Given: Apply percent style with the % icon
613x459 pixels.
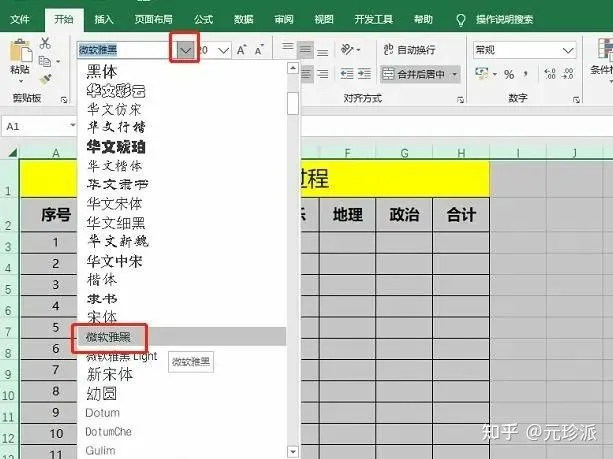Looking at the screenshot, I should tap(509, 74).
